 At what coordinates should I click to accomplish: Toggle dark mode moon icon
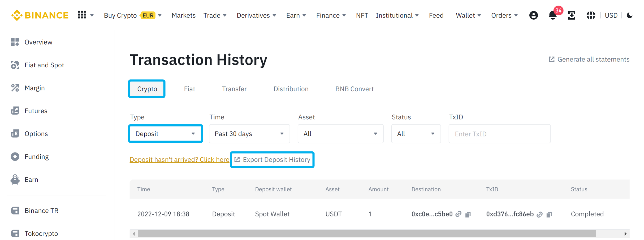point(629,15)
